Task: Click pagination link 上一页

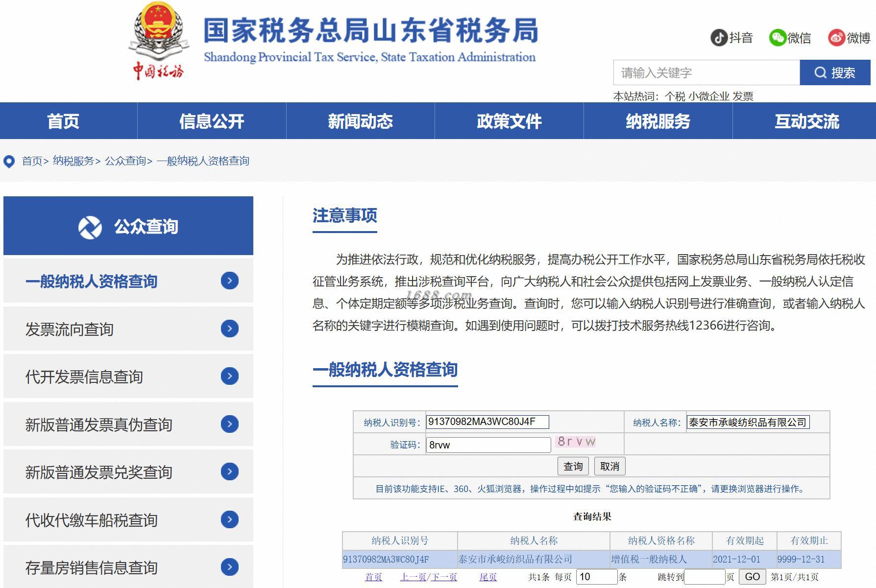Action: tap(413, 577)
